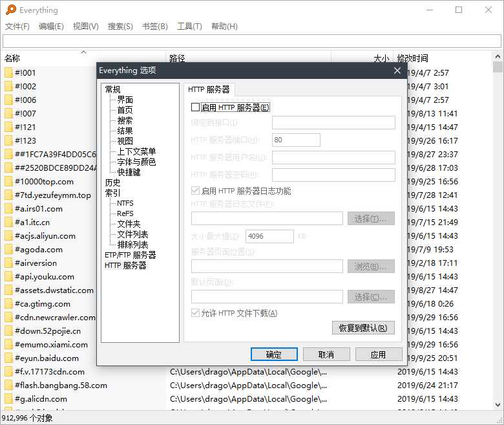Select ReFS in options tree
Image resolution: width=504 pixels, height=425 pixels.
[x=125, y=213]
